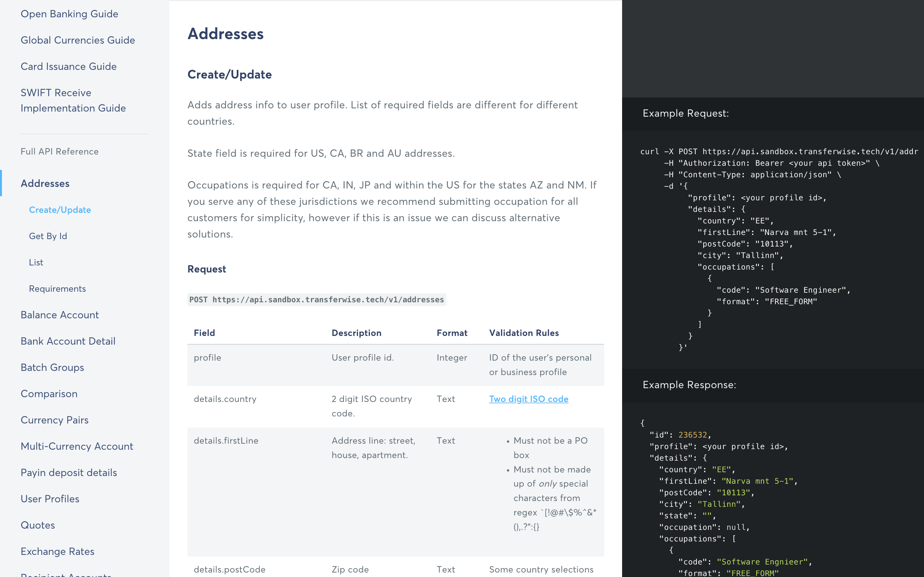Viewport: 924px width, 577px height.
Task: Select Addresses in the sidebar
Action: pyautogui.click(x=45, y=184)
